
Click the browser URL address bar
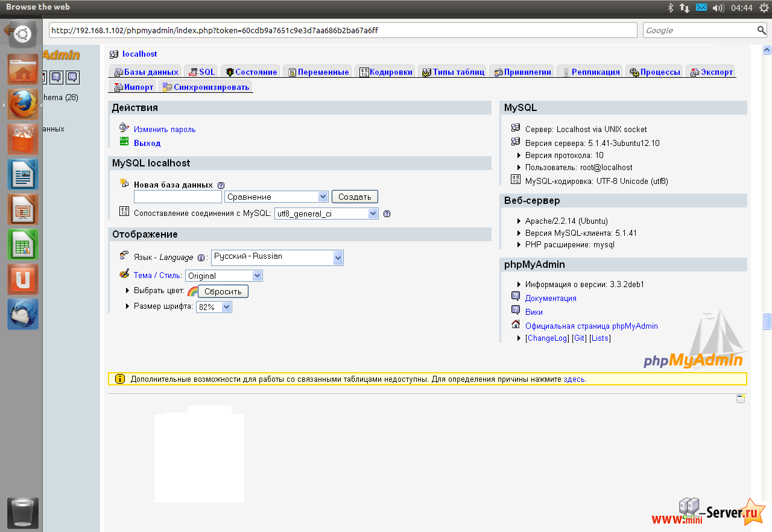pos(343,30)
